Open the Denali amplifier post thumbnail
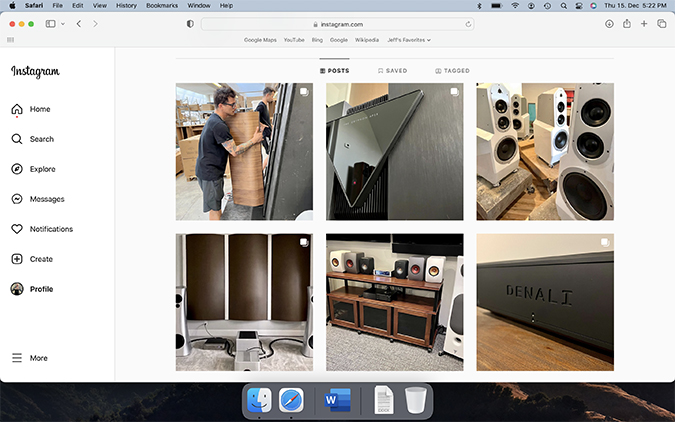Screen dimensions: 675x422 tap(545, 302)
